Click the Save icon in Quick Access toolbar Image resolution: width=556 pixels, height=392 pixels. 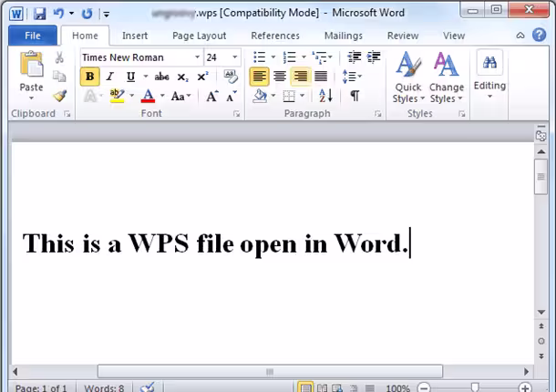40,14
